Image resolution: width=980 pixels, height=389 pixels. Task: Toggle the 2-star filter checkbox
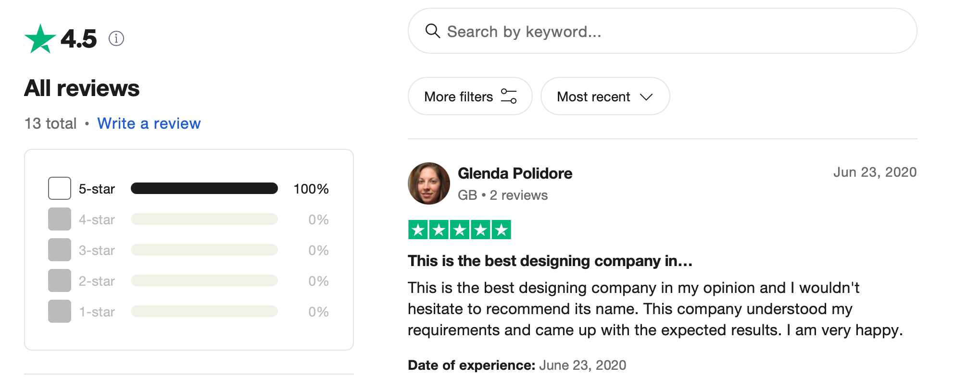[60, 280]
